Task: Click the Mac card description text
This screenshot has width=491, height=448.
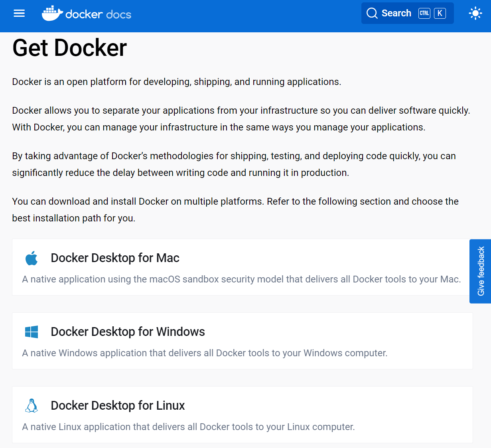Action: tap(241, 279)
